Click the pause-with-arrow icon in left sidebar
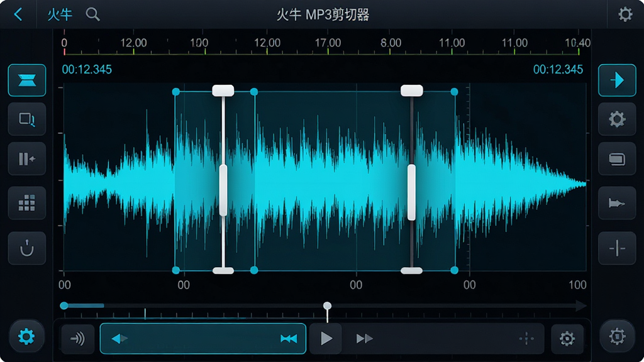Screen dimensions: 644x362 [26, 159]
